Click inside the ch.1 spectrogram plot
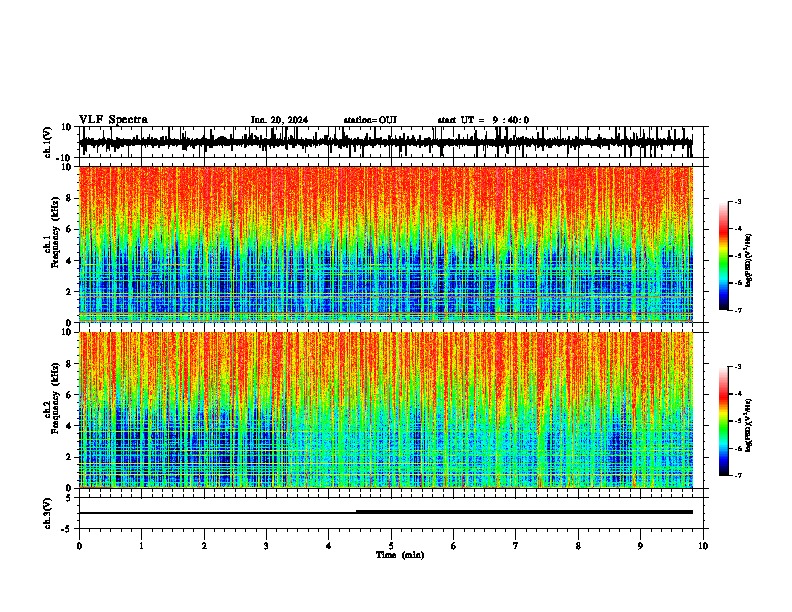Image resolution: width=792 pixels, height=612 pixels. tap(386, 244)
